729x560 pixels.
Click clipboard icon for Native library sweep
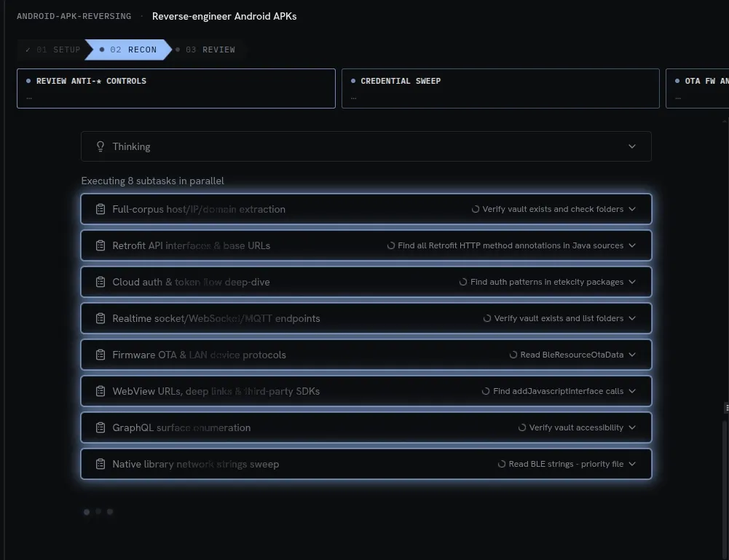click(101, 464)
